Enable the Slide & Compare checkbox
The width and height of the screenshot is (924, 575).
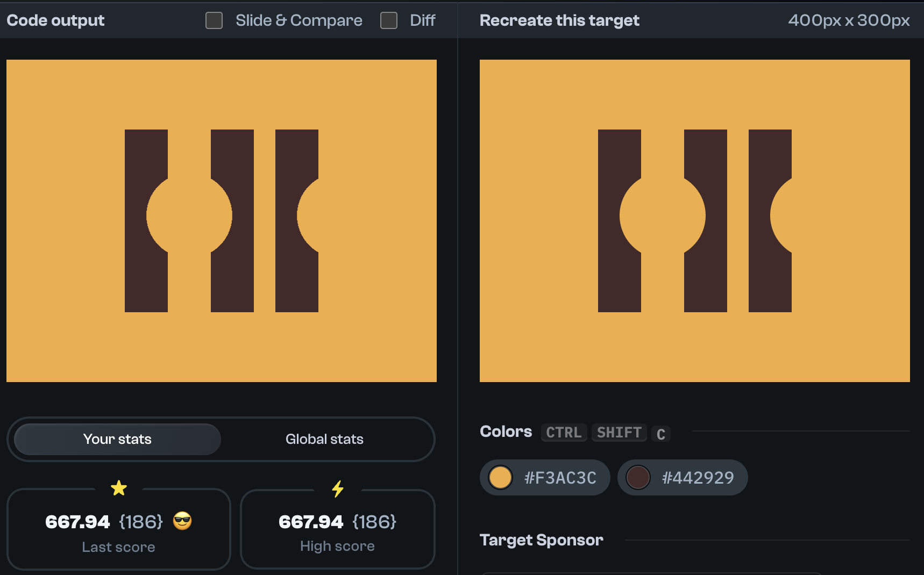tap(214, 20)
